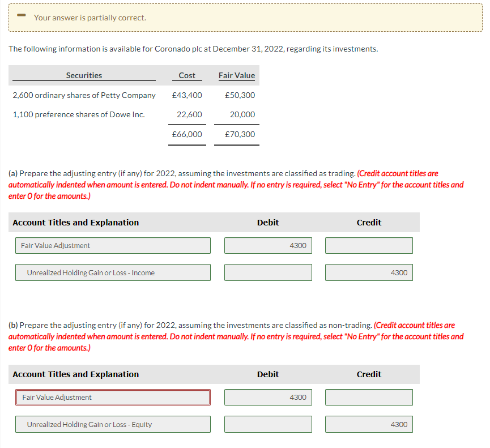The image size is (490, 448).
Task: Click part (a) 'Credit' column header
Action: click(369, 223)
